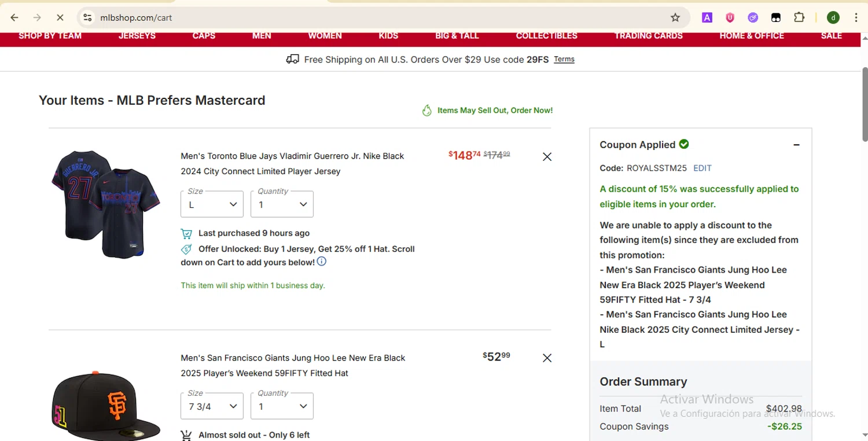Collapse the Coupon Applied section
The height and width of the screenshot is (441, 868).
796,145
